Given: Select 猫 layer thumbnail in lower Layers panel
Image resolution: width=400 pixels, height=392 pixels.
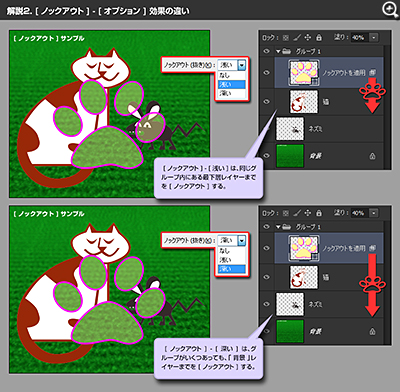Looking at the screenshot, I should click(304, 277).
